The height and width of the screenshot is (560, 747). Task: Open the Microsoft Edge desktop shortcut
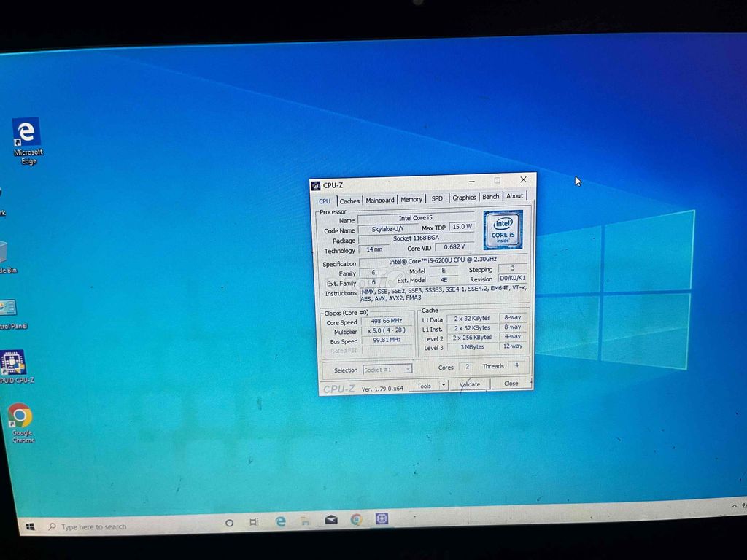pyautogui.click(x=27, y=141)
